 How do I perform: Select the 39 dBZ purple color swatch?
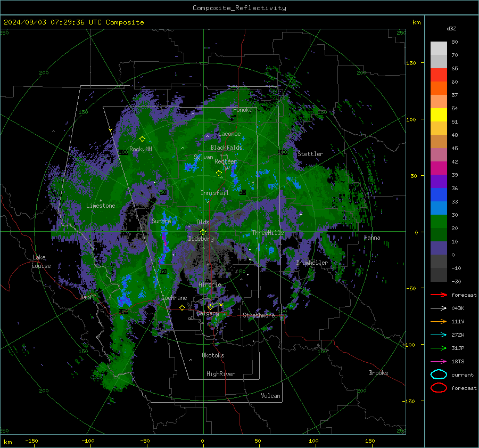(439, 181)
